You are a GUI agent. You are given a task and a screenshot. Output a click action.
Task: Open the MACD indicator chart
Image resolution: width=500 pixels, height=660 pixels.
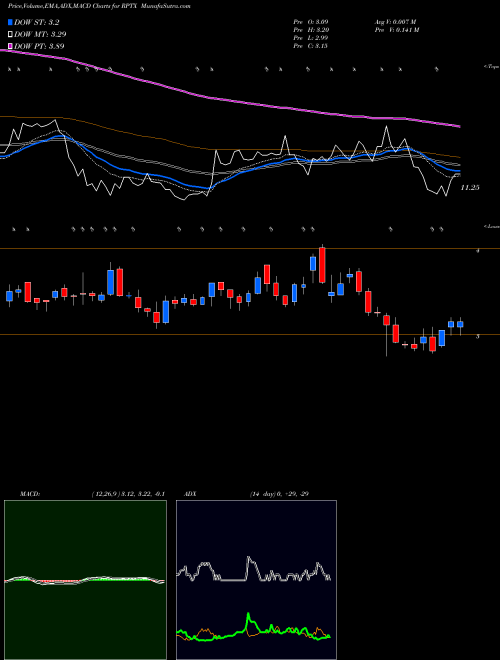coord(85,580)
